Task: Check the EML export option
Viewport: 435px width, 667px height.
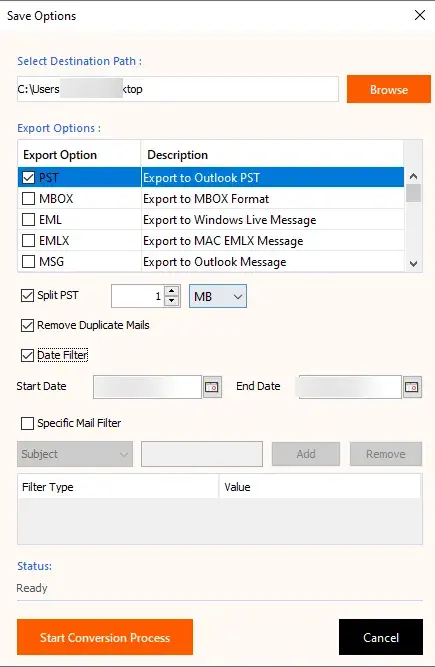Action: pyautogui.click(x=28, y=219)
